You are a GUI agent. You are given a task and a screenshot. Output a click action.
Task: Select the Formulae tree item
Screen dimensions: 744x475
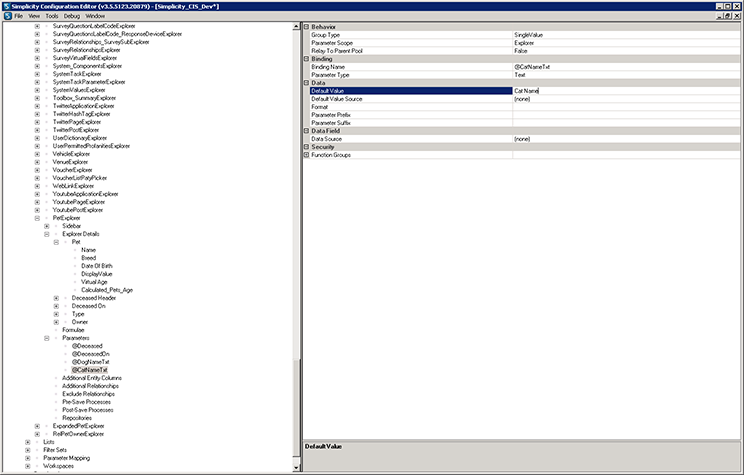74,330
